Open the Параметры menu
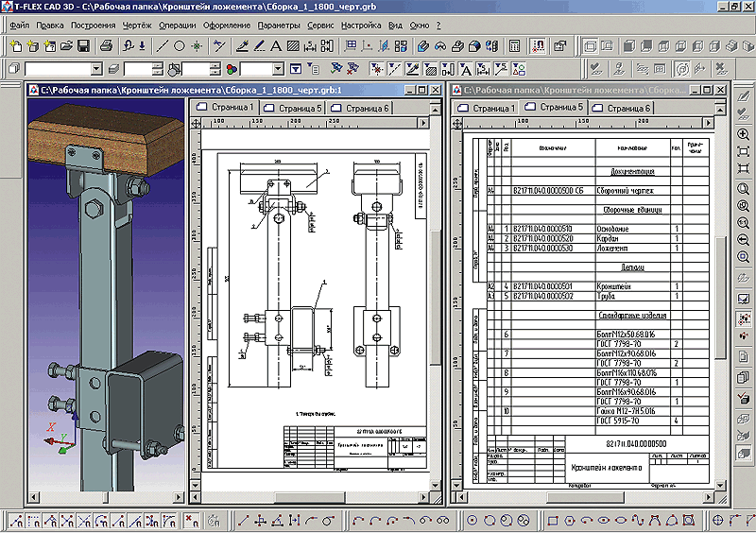 click(279, 26)
